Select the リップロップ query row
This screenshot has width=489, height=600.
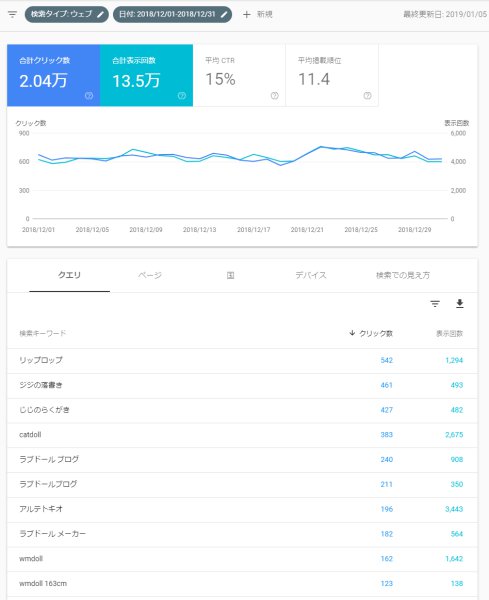[242, 360]
